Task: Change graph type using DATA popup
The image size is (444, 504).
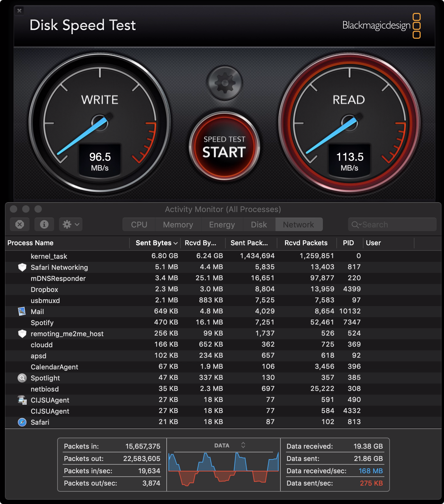Action: pos(230,445)
